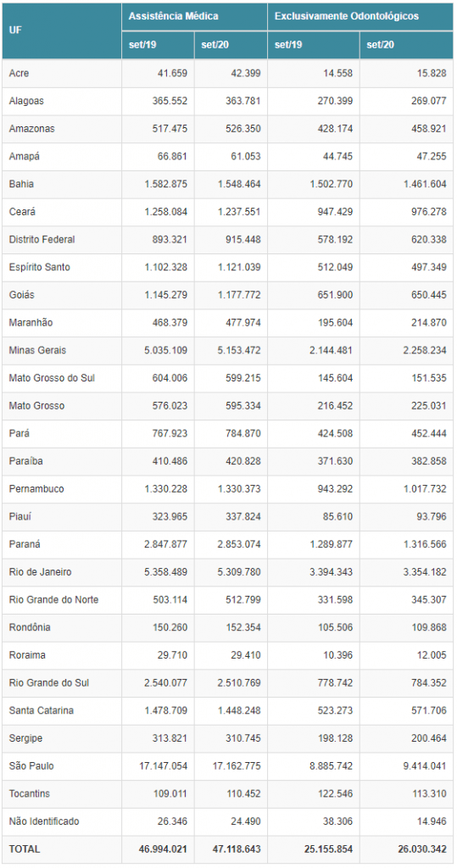Select Pernambuco dental value 1.017.732
This screenshot has height=868, width=457.
[x=424, y=489]
